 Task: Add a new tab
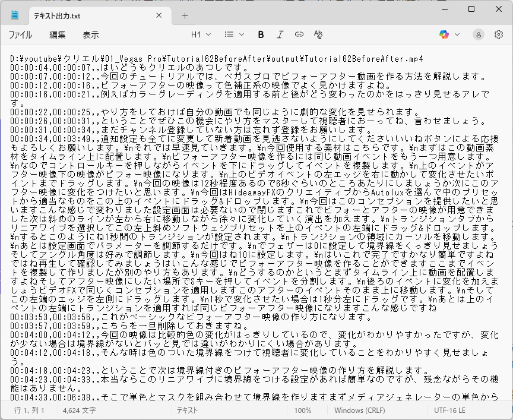[x=185, y=15]
